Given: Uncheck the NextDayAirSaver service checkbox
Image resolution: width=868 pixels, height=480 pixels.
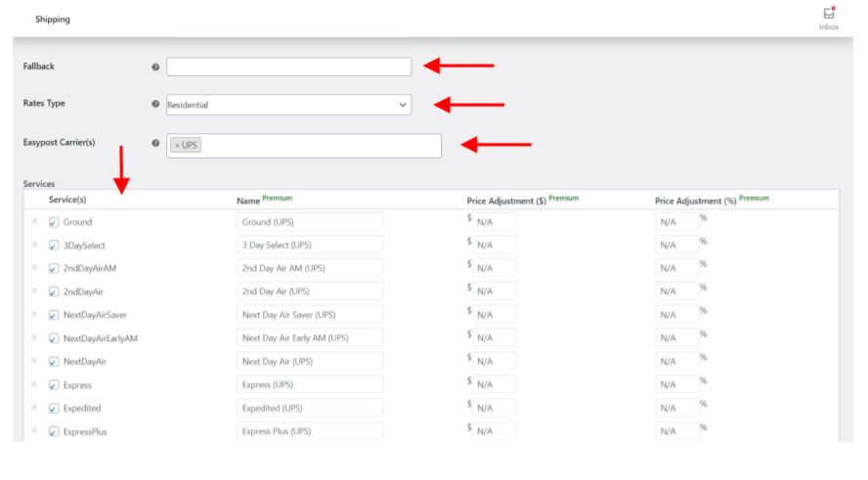Looking at the screenshot, I should coord(54,315).
